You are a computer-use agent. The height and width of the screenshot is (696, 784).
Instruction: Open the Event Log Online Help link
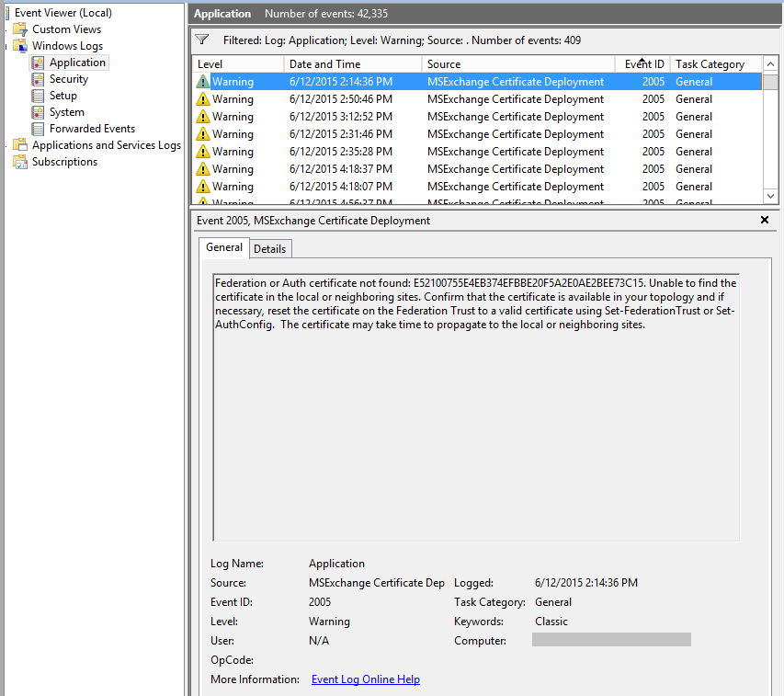[x=365, y=679]
